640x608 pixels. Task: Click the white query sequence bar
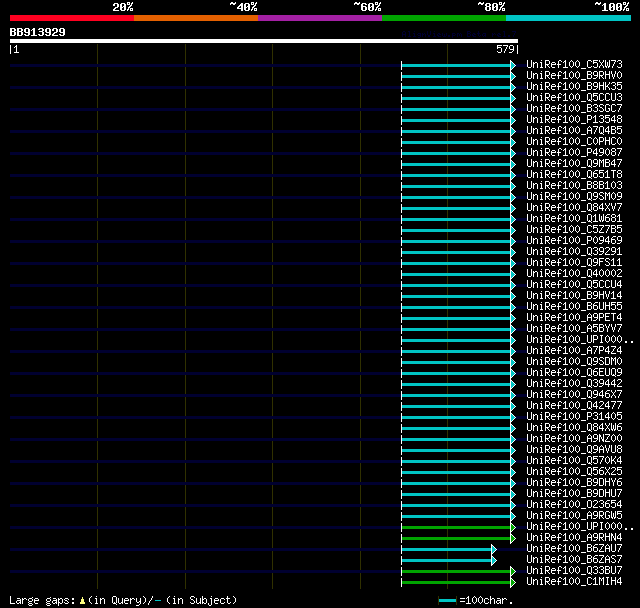[x=264, y=41]
